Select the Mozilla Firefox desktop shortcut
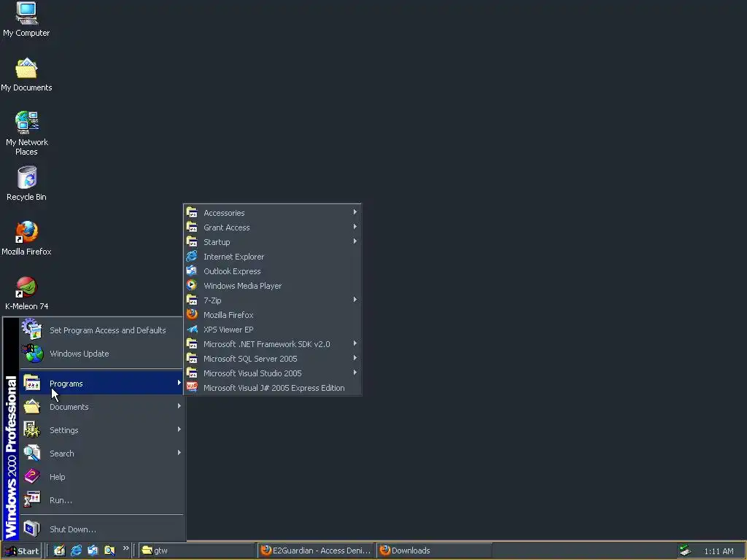The height and width of the screenshot is (560, 747). pyautogui.click(x=26, y=238)
